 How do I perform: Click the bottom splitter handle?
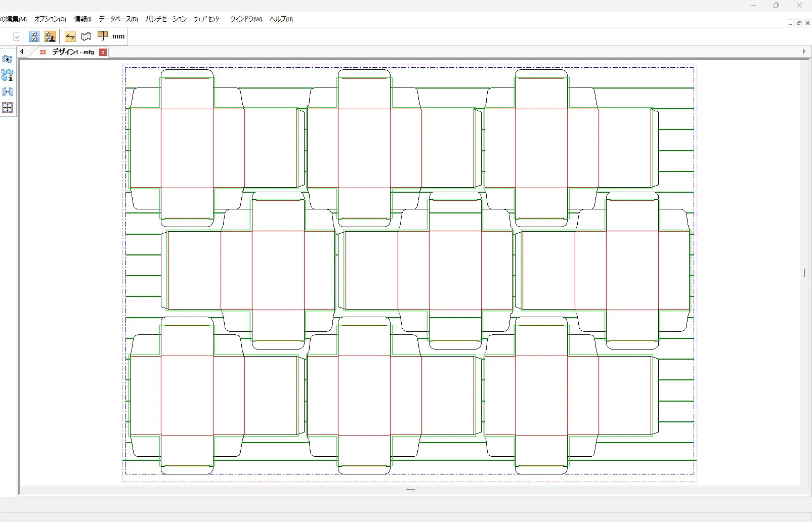point(410,490)
